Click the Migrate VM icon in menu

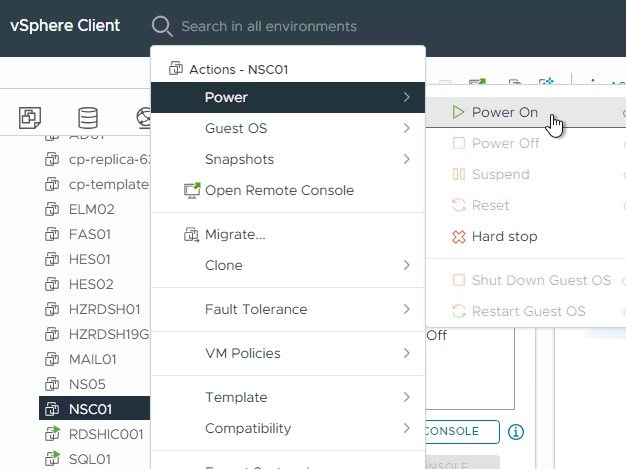tap(192, 234)
